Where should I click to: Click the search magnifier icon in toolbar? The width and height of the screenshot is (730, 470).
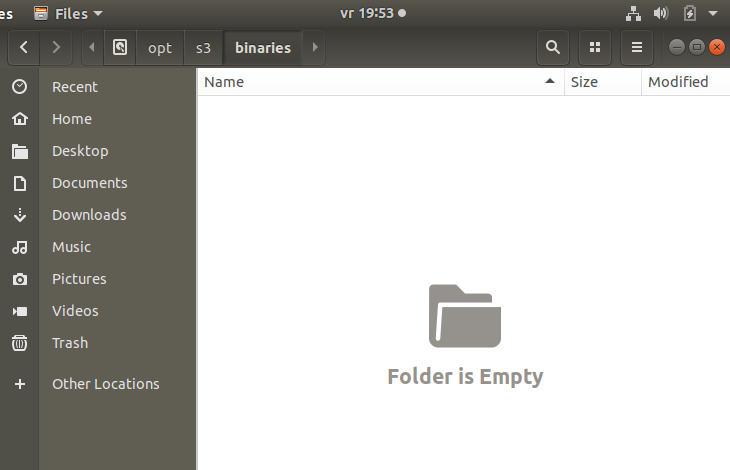[552, 47]
